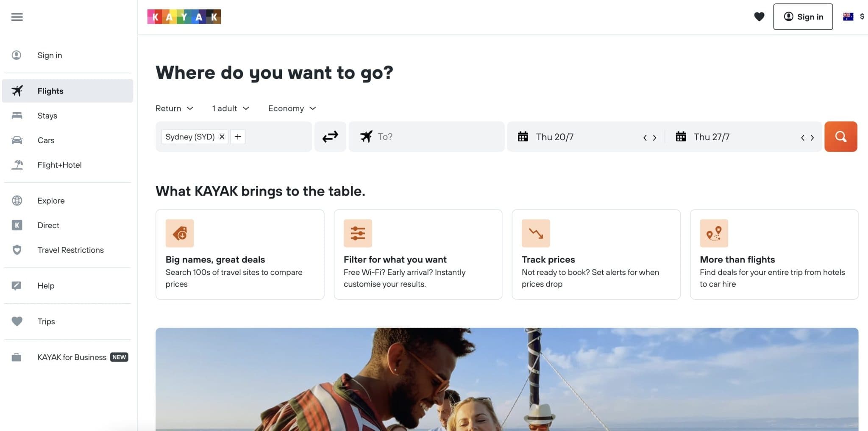
Task: Open Explore in the sidebar
Action: (67, 201)
